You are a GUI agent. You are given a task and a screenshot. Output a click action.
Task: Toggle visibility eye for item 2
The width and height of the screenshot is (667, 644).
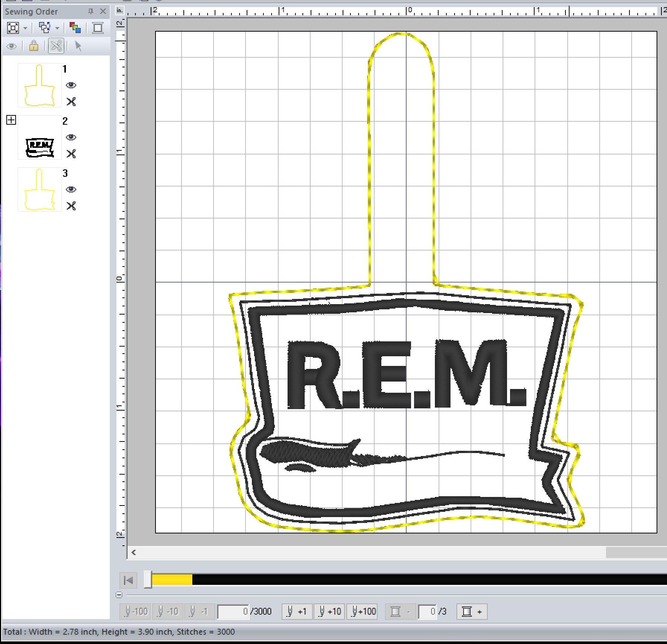pos(71,137)
